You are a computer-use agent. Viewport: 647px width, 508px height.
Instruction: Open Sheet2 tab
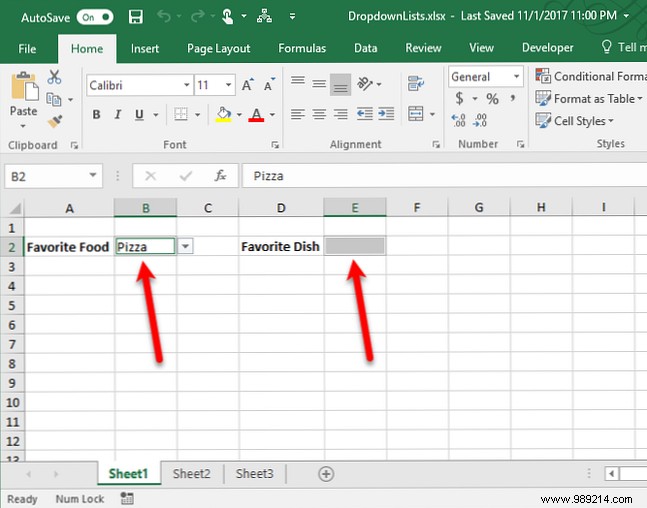point(191,473)
